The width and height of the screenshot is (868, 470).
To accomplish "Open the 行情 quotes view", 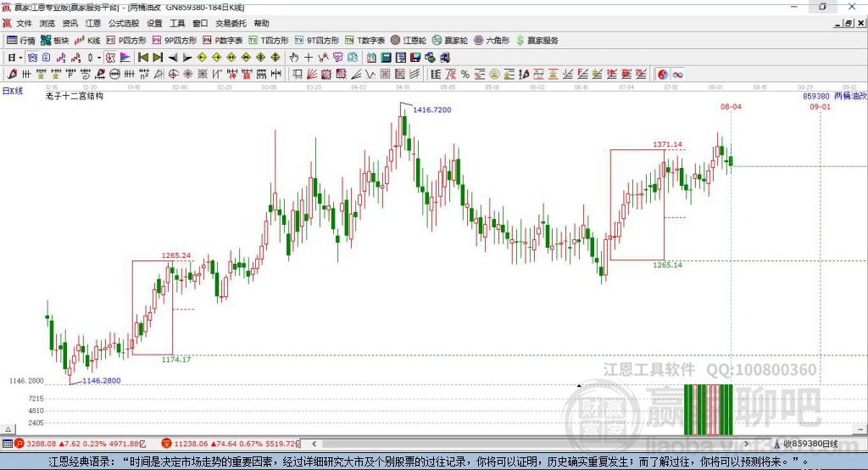I will 20,41.
